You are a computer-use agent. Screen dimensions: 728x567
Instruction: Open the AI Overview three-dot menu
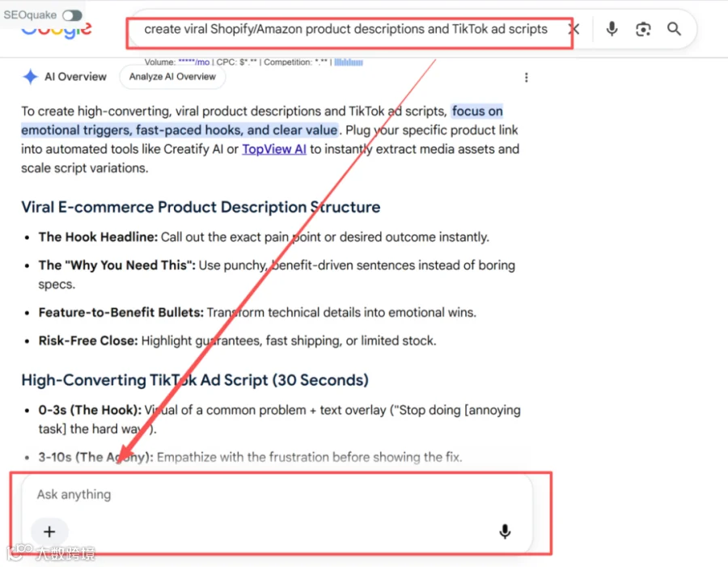(526, 78)
